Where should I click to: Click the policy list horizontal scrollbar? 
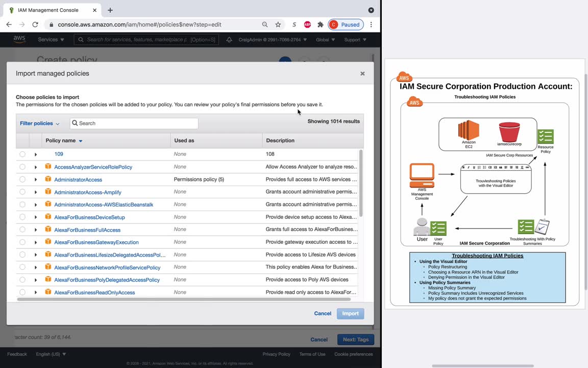coord(184,300)
